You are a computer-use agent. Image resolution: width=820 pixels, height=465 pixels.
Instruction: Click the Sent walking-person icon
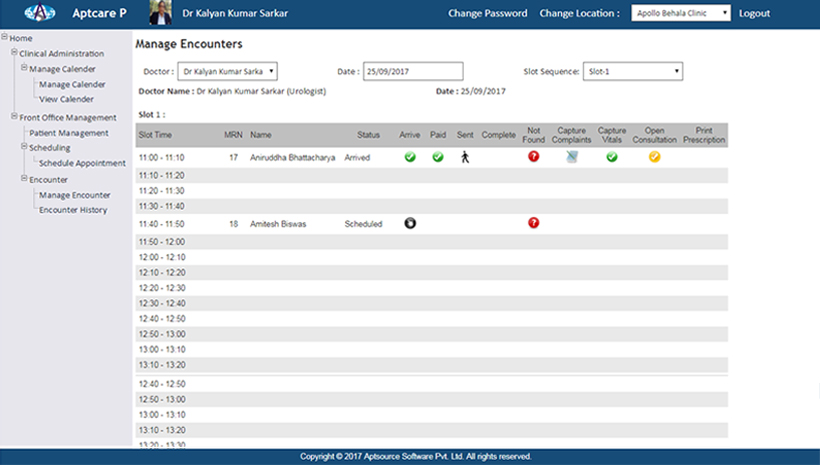[x=465, y=157]
